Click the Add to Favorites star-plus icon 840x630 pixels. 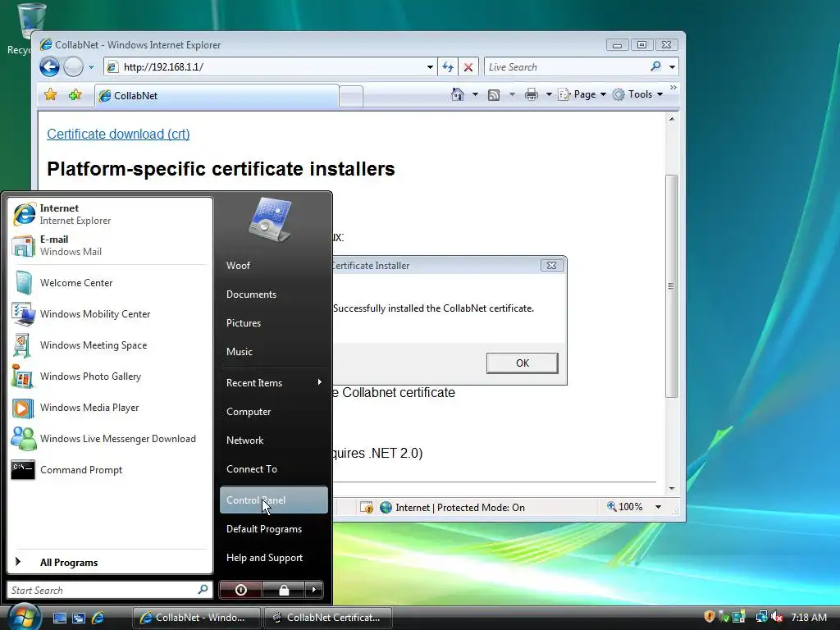tap(75, 95)
